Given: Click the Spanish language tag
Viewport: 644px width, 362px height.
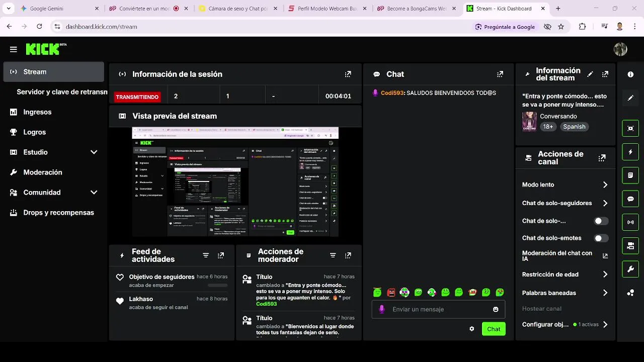Looking at the screenshot, I should point(574,127).
